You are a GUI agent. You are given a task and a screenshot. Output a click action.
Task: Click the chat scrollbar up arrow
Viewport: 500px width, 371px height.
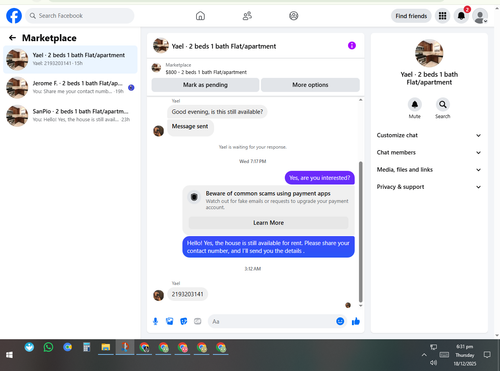[x=360, y=100]
